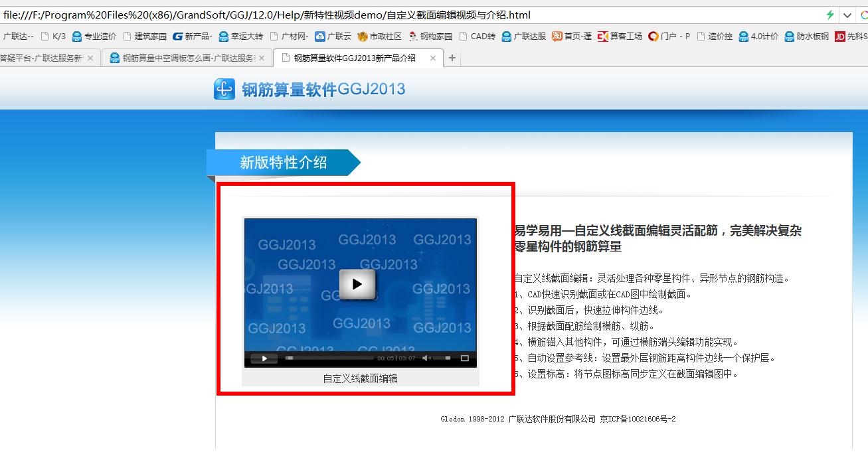Click the video progress seek bar
This screenshot has height=460, width=868.
[329, 358]
